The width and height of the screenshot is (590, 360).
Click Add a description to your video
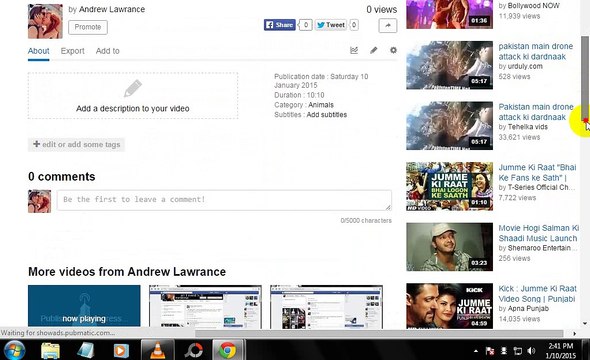pos(133,96)
